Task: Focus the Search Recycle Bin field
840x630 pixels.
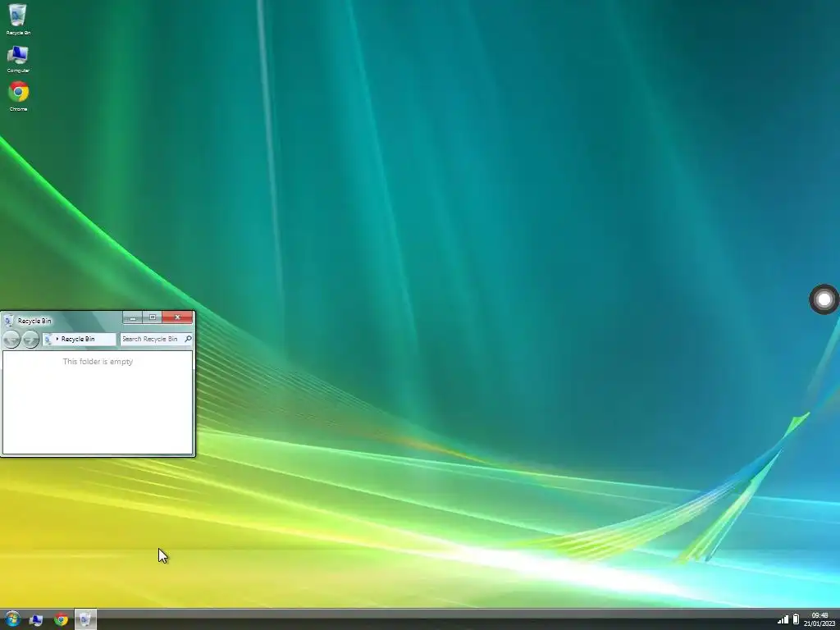Action: [x=156, y=339]
